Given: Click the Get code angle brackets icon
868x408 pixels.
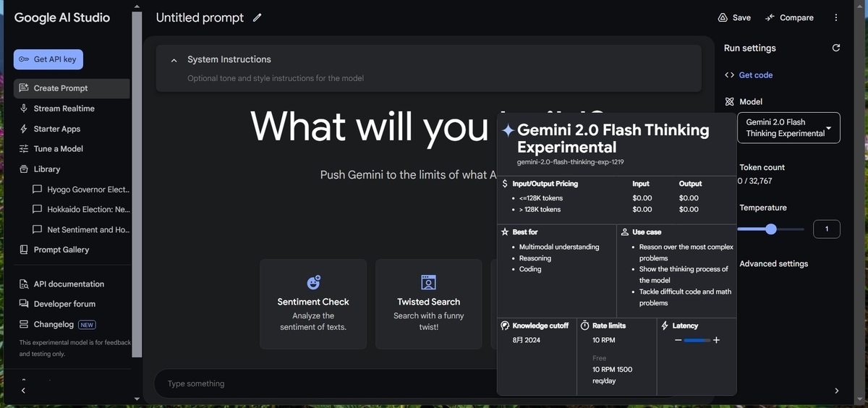Looking at the screenshot, I should pos(729,75).
